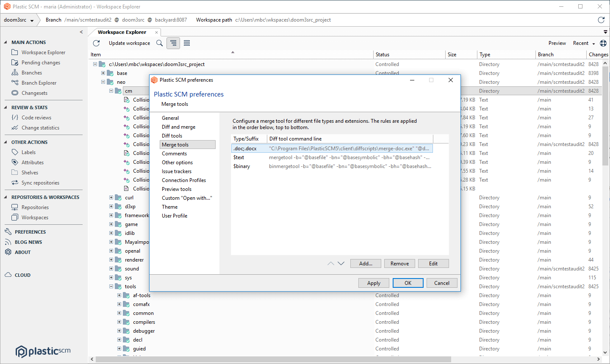Open Workspace Explorer in the sidebar

click(x=43, y=52)
